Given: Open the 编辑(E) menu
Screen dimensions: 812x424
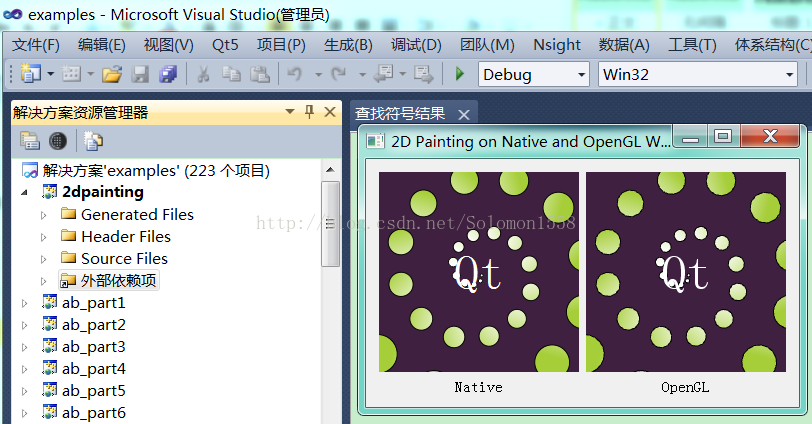Looking at the screenshot, I should pyautogui.click(x=102, y=45).
